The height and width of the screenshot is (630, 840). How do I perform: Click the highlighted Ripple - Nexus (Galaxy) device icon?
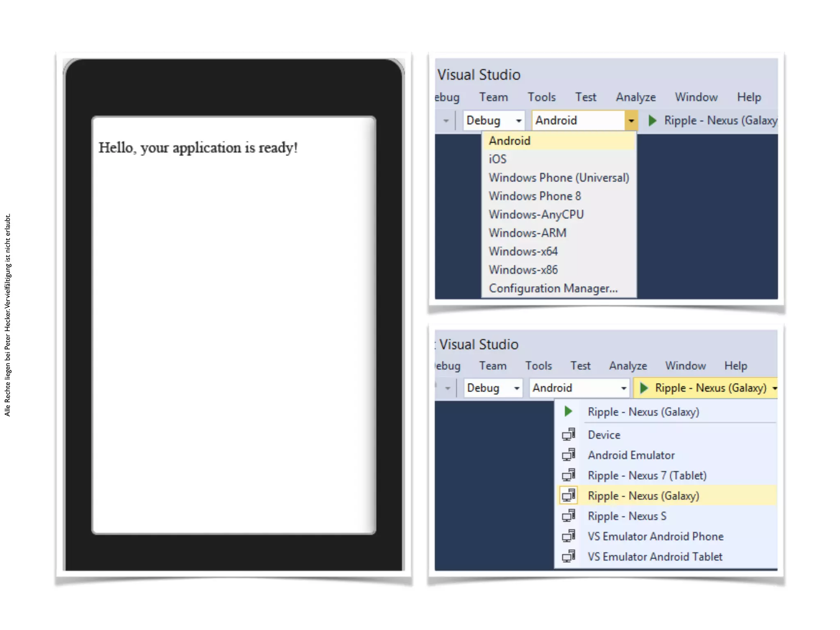click(568, 495)
